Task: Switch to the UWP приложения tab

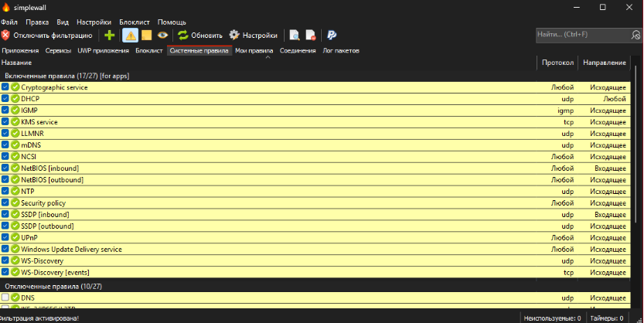Action: [104, 50]
